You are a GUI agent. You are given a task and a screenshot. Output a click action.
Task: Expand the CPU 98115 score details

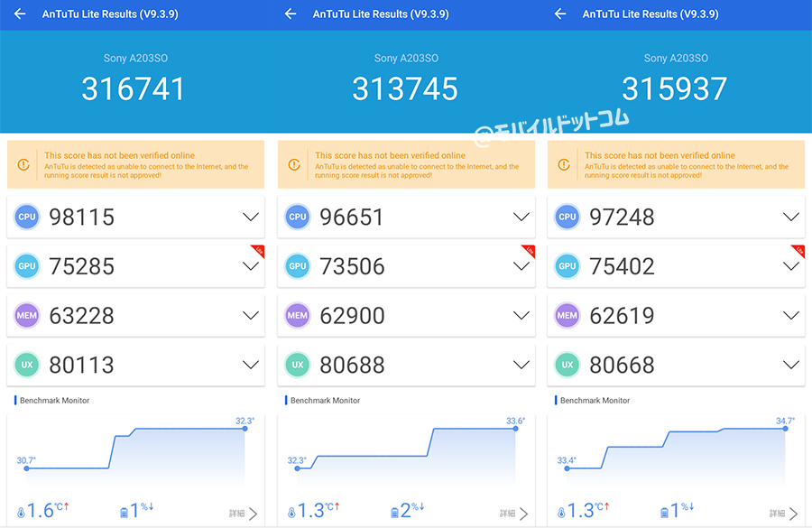click(251, 217)
